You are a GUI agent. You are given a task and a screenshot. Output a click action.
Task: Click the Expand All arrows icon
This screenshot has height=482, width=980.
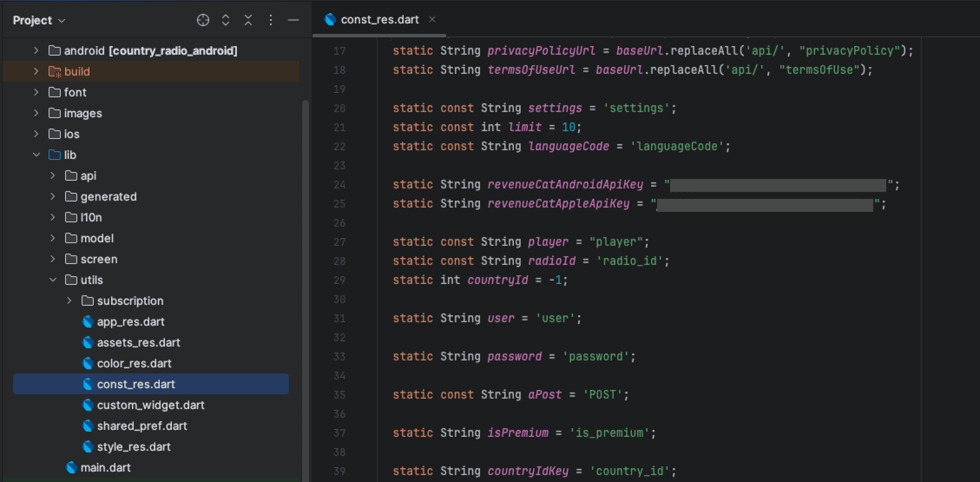(226, 20)
